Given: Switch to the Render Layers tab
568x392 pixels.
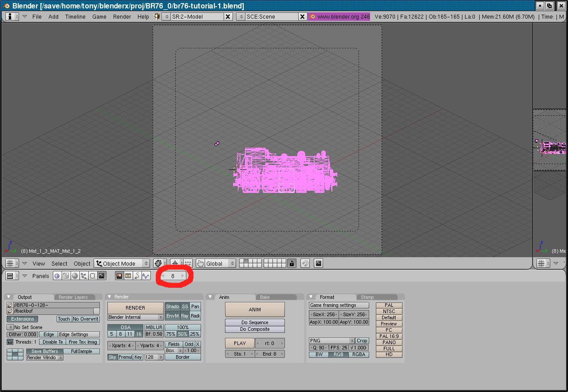Looking at the screenshot, I should click(73, 297).
